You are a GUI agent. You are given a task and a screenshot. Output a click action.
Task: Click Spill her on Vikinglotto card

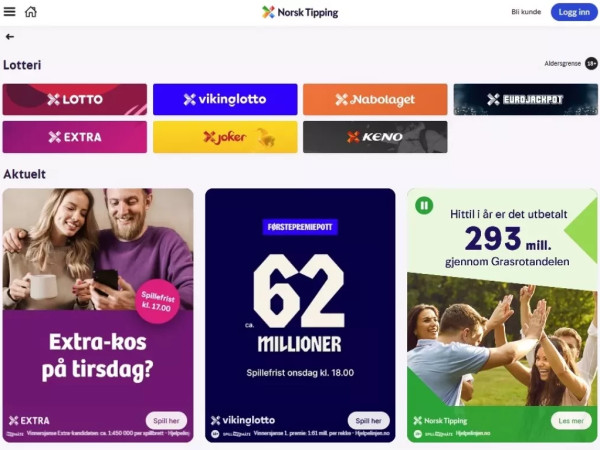click(368, 421)
